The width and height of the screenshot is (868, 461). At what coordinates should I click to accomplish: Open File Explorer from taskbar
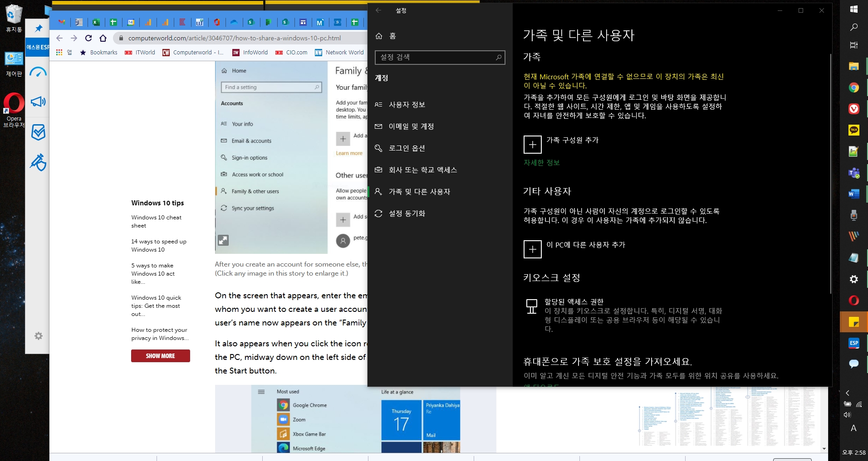click(853, 66)
